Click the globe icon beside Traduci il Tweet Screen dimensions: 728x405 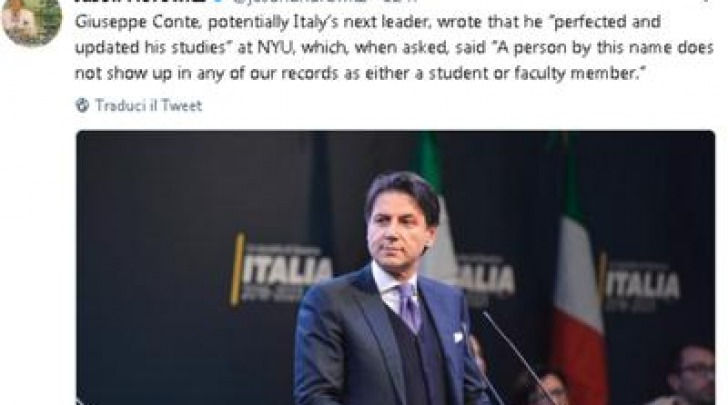click(x=82, y=105)
